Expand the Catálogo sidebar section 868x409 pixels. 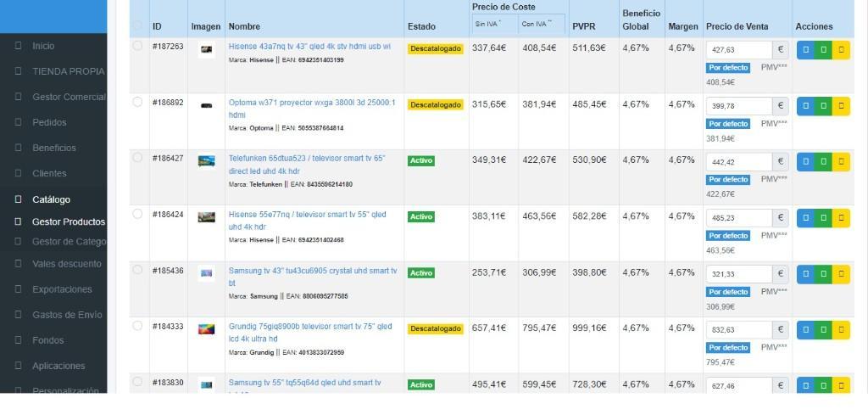pyautogui.click(x=51, y=199)
